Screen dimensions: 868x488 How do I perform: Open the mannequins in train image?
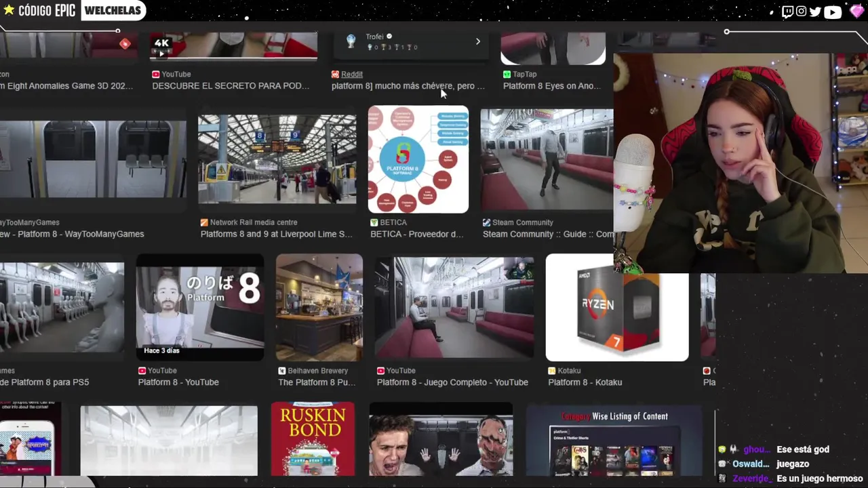click(x=62, y=307)
